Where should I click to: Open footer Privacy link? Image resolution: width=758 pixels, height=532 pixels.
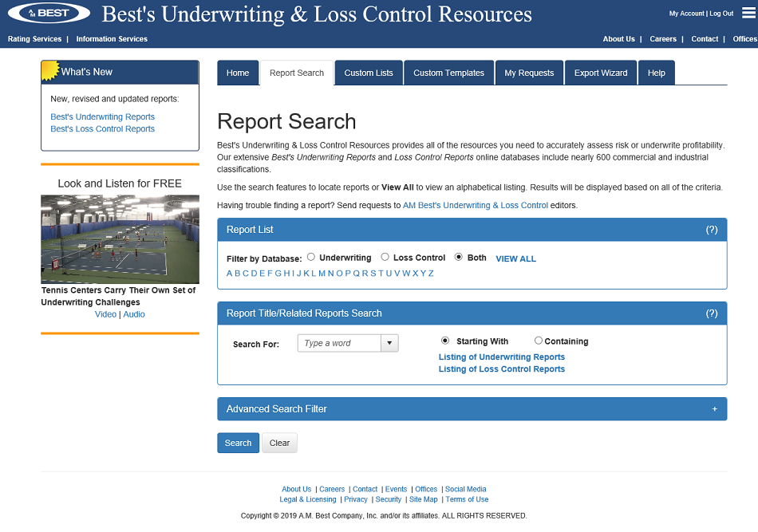(356, 499)
